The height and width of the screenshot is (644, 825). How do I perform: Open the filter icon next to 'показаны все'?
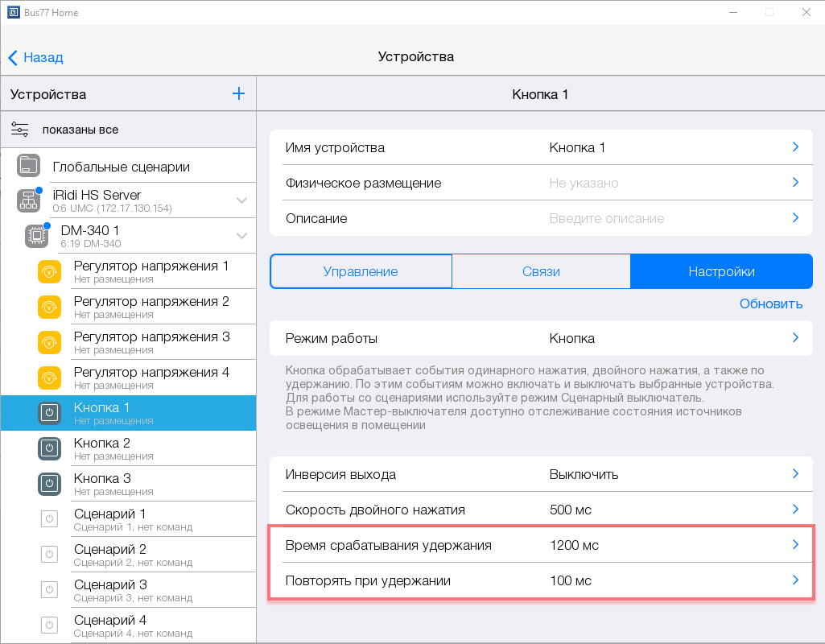[20, 130]
